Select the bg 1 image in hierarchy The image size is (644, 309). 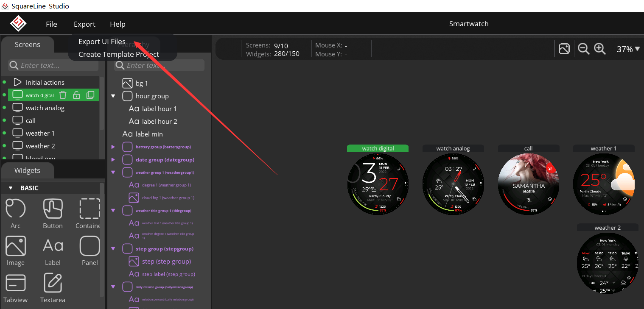(135, 83)
